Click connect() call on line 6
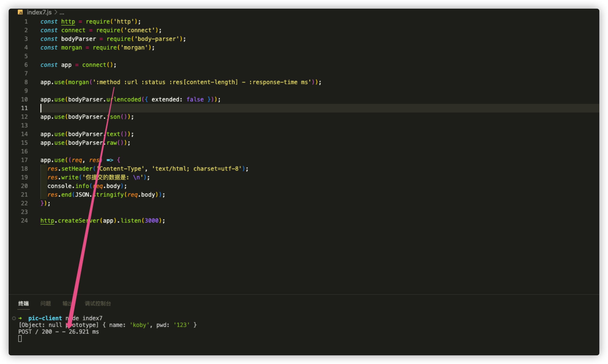This screenshot has width=608, height=364. (x=97, y=65)
